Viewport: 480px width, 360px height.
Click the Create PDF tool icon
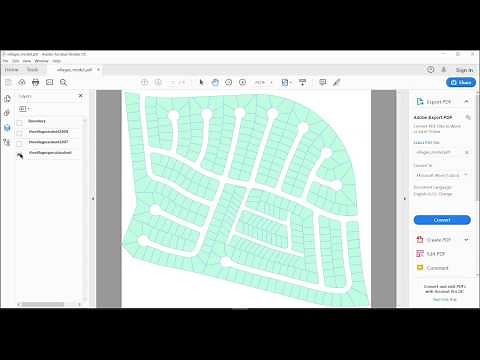point(420,239)
